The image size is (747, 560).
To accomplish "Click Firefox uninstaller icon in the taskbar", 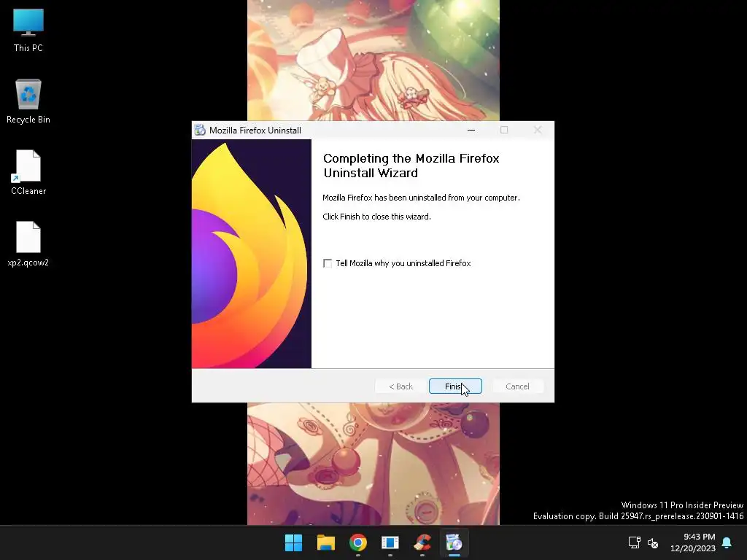I will coord(454,542).
